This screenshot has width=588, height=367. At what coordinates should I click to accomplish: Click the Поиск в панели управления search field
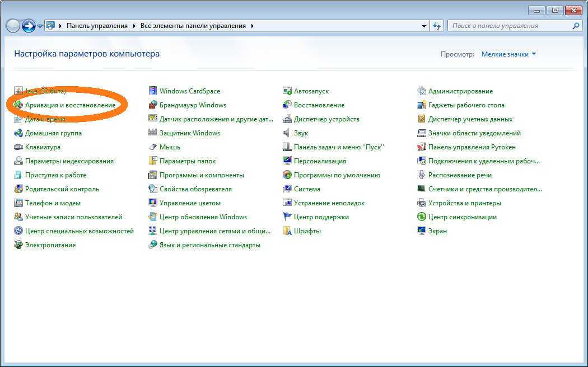tap(510, 26)
